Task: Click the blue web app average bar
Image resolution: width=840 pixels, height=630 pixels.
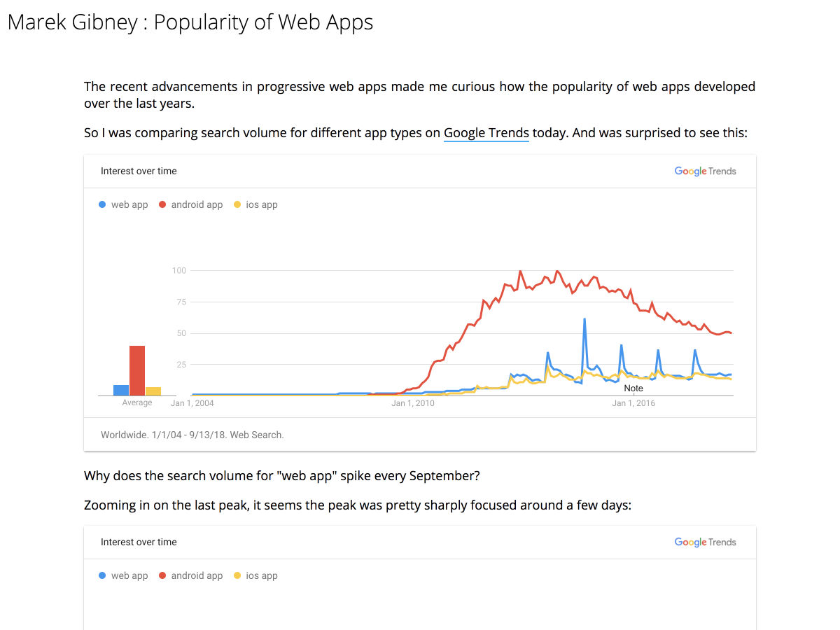Action: [x=121, y=390]
